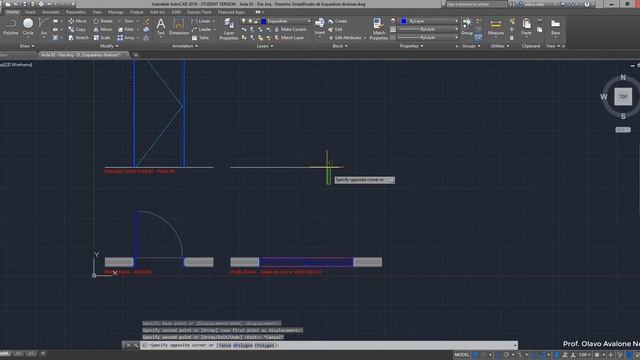This screenshot has height=360, width=640.
Task: Activate the Trim command
Action: (x=126, y=21)
